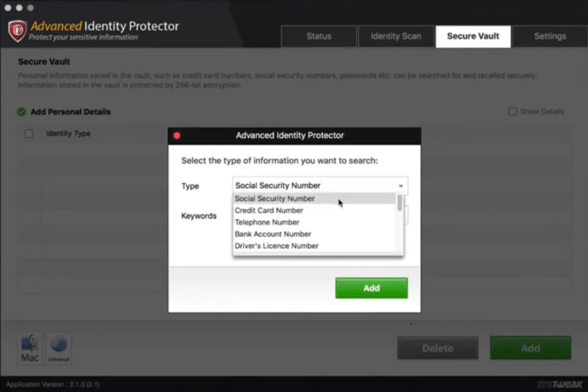Click the Universal badge icon
Image resolution: width=588 pixels, height=392 pixels.
[59, 349]
